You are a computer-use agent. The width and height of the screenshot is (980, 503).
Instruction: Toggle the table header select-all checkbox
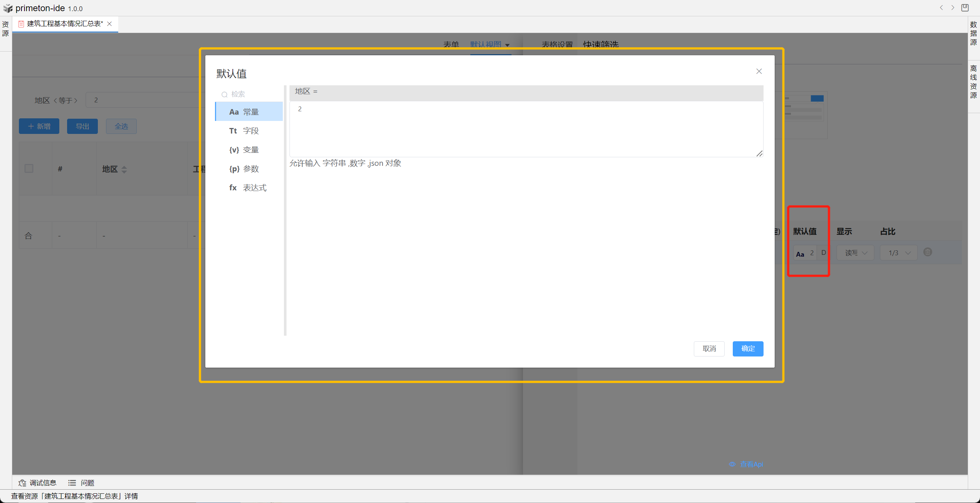coord(29,168)
